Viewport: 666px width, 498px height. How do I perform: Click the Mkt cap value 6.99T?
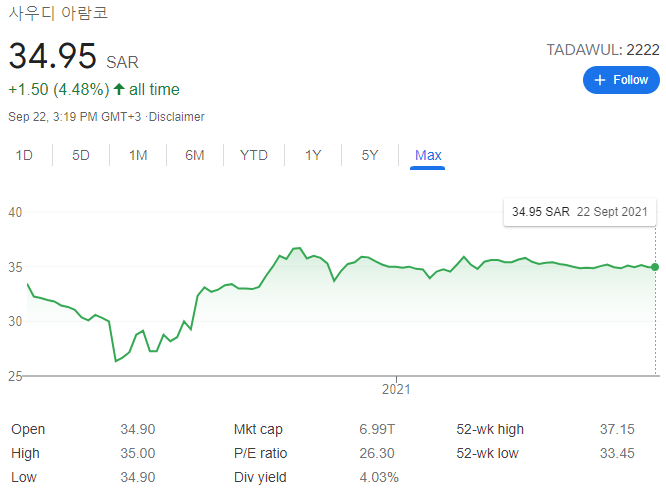click(x=377, y=429)
